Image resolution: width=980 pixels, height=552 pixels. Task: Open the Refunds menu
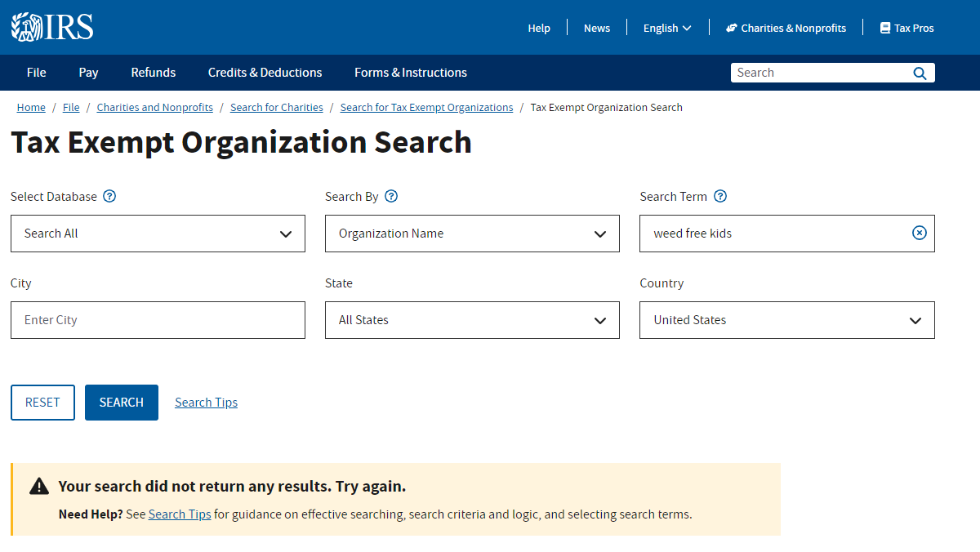(154, 73)
